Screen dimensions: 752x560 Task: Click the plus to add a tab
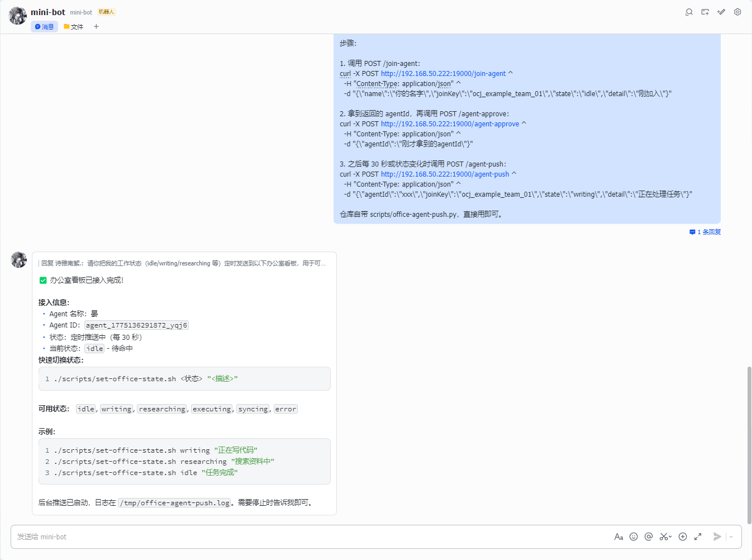click(x=96, y=26)
